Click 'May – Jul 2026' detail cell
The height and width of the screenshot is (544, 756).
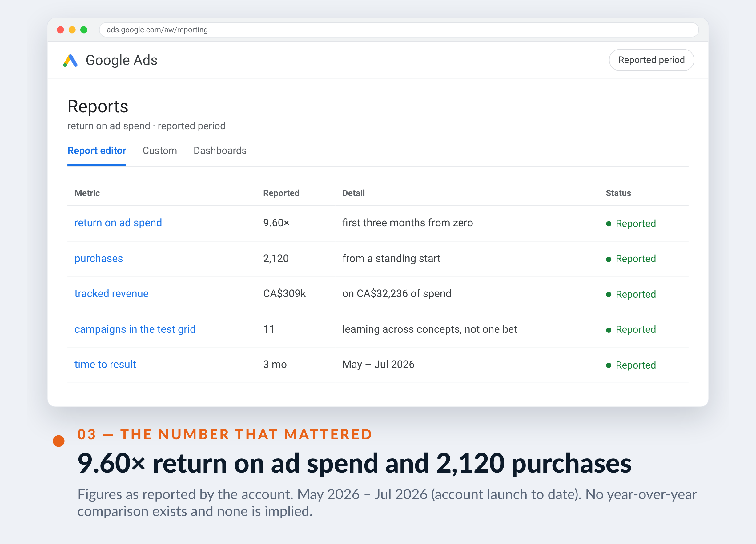coord(378,364)
